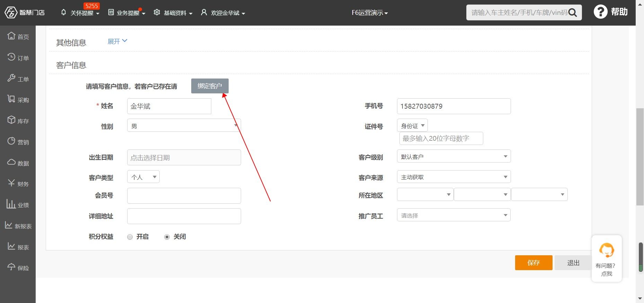Open the 性别 dropdown
Image resolution: width=644 pixels, height=303 pixels.
click(184, 126)
